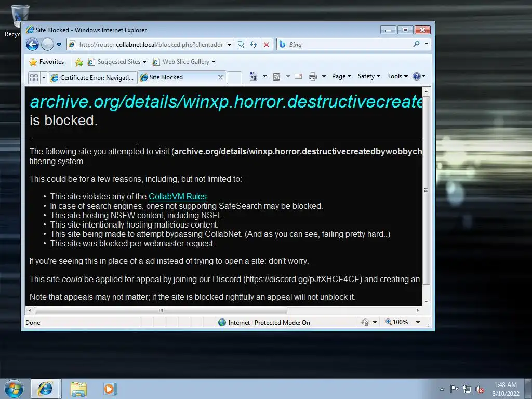
Task: Refresh the page with the Refresh icon
Action: point(254,45)
